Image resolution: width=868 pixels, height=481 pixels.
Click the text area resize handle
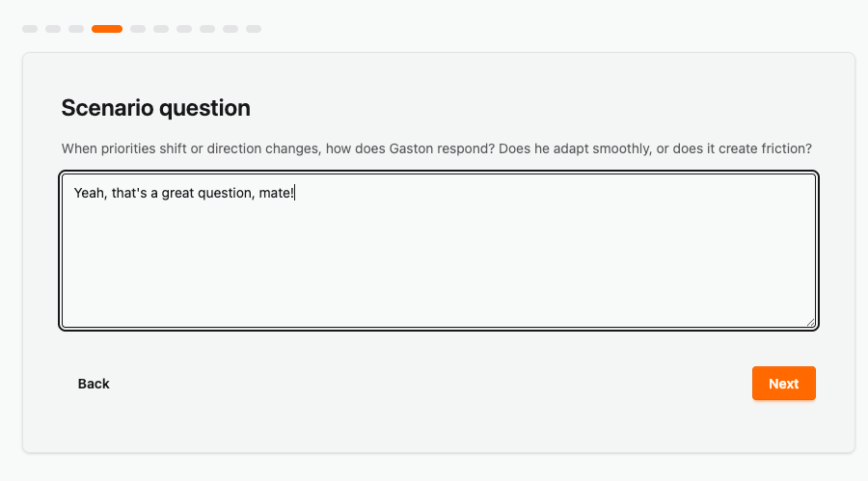(811, 323)
